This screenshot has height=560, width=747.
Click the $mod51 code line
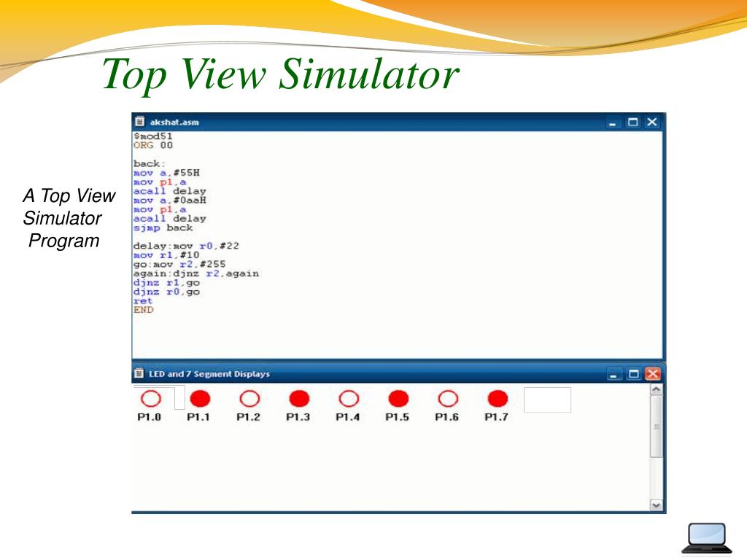(x=153, y=136)
